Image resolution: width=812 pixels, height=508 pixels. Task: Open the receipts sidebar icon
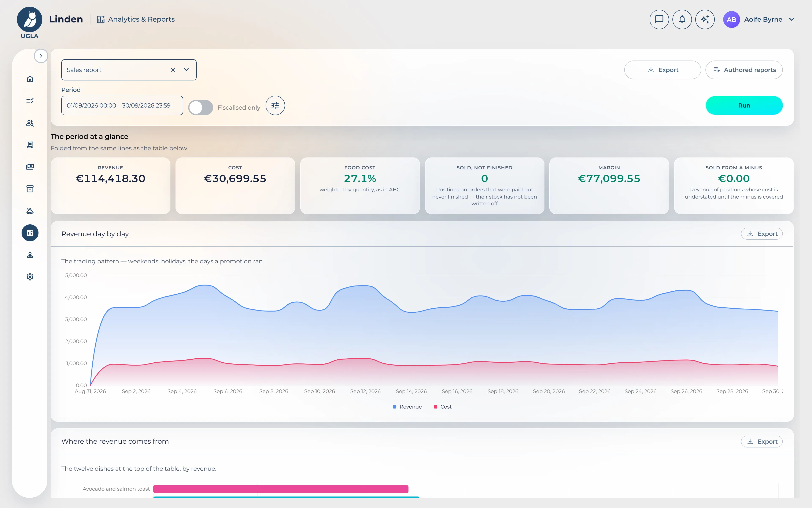point(30,145)
